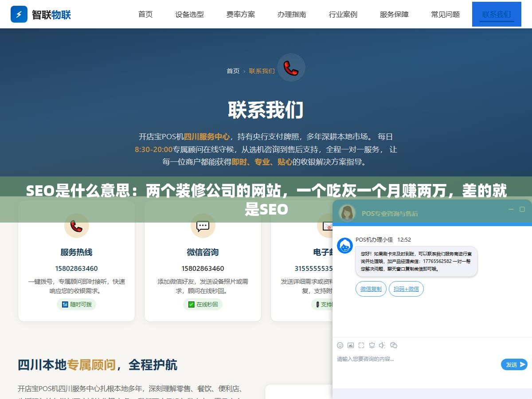Image resolution: width=532 pixels, height=399 pixels.
Task: Open the 常见问题 menu item
Action: [x=446, y=14]
